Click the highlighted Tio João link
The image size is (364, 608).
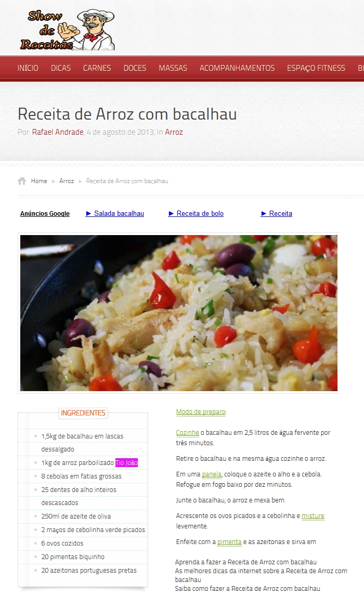tap(126, 462)
